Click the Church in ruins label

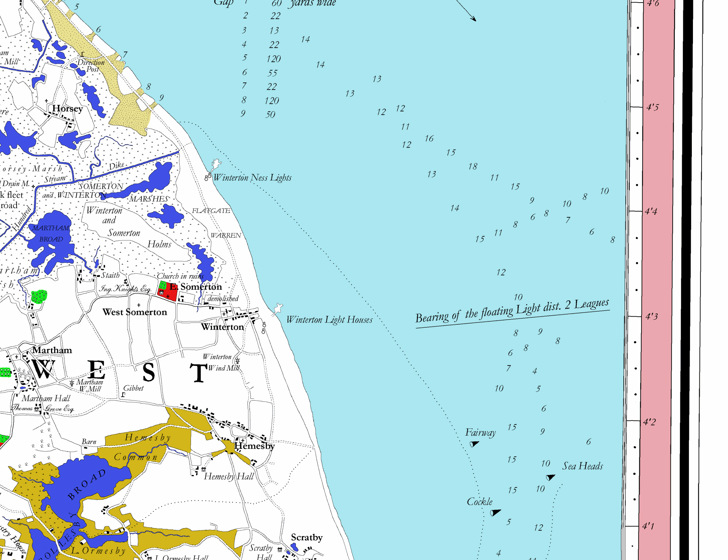pyautogui.click(x=180, y=276)
